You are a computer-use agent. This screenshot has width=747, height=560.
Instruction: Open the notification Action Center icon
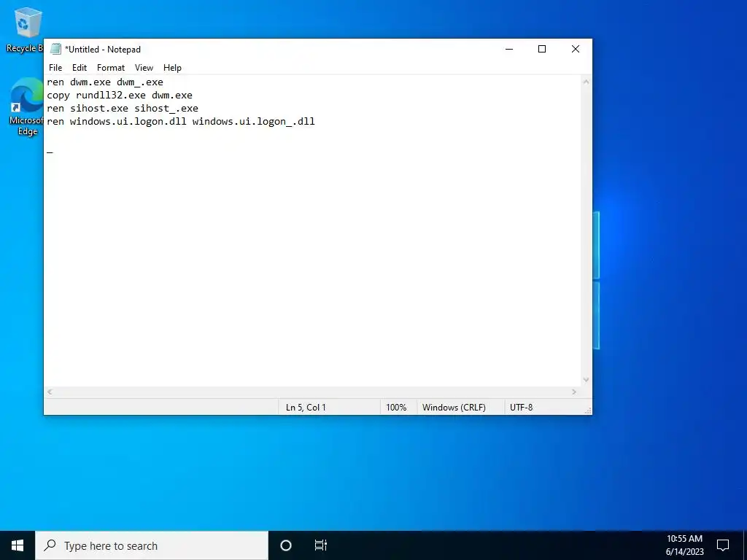[723, 545]
